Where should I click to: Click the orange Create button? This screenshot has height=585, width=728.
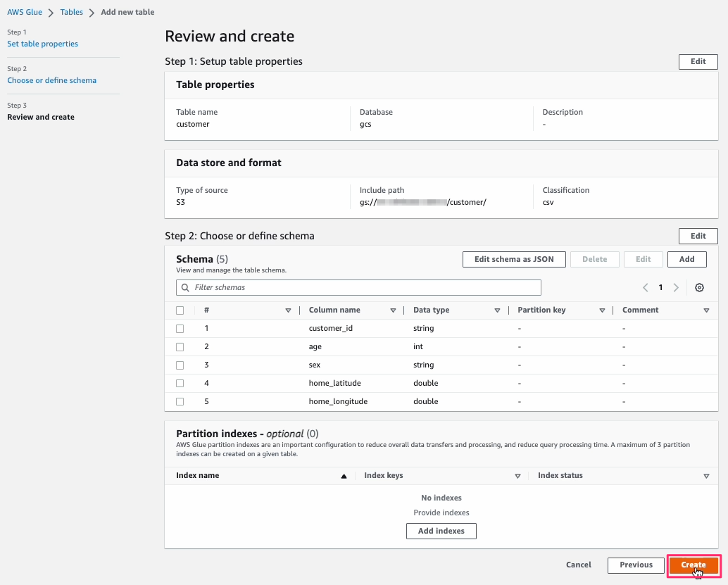pyautogui.click(x=694, y=565)
